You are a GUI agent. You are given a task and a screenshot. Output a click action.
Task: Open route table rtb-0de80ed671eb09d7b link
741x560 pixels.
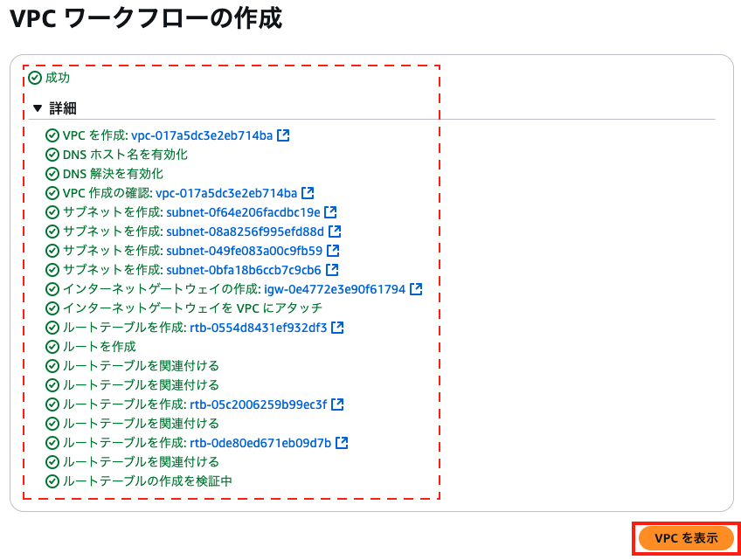pos(260,443)
